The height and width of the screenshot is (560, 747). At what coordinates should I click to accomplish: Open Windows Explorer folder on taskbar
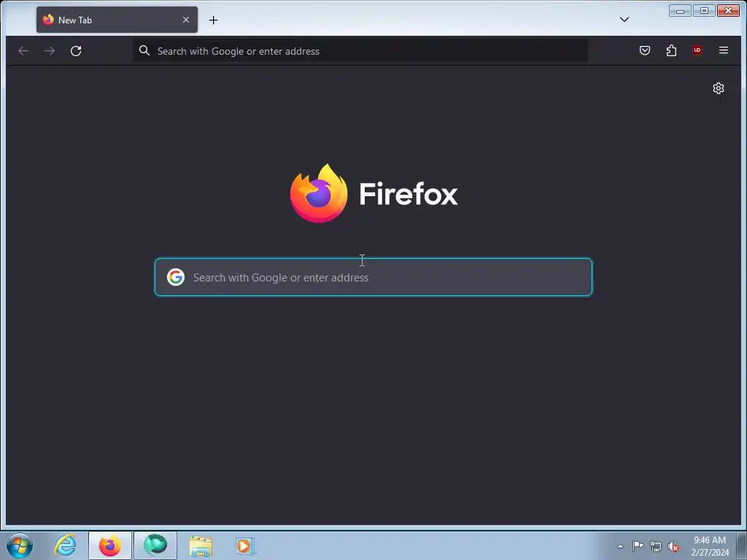click(201, 546)
